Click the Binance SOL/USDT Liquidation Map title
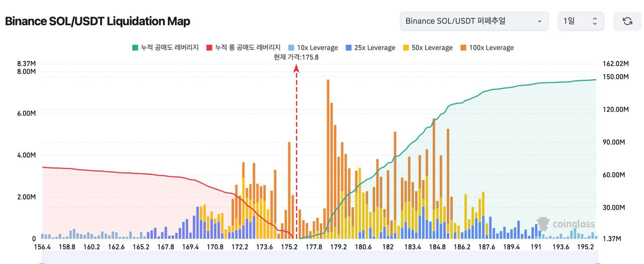The width and height of the screenshot is (644, 264). click(x=98, y=21)
